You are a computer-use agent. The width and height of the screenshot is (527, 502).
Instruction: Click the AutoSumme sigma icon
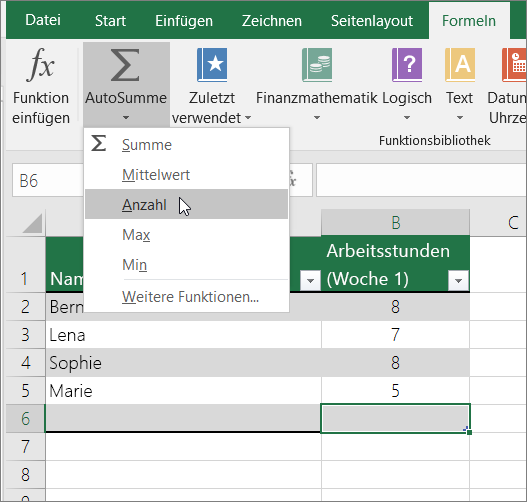[125, 65]
